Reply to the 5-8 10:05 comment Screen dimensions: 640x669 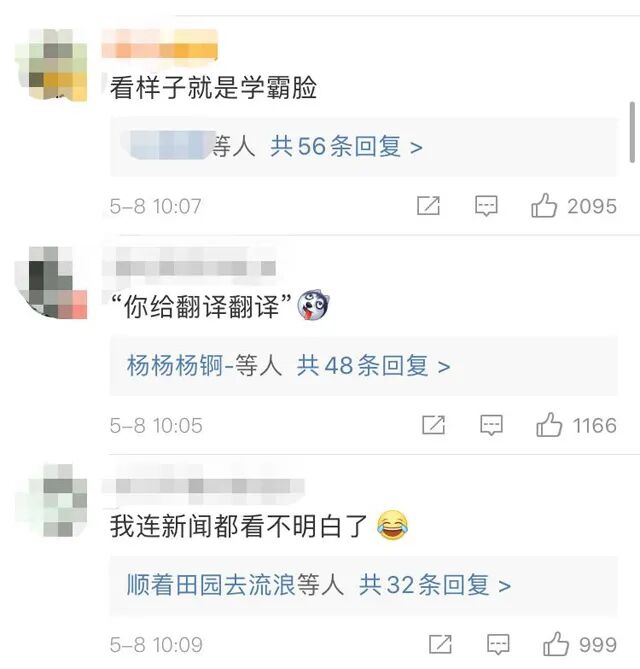point(492,425)
